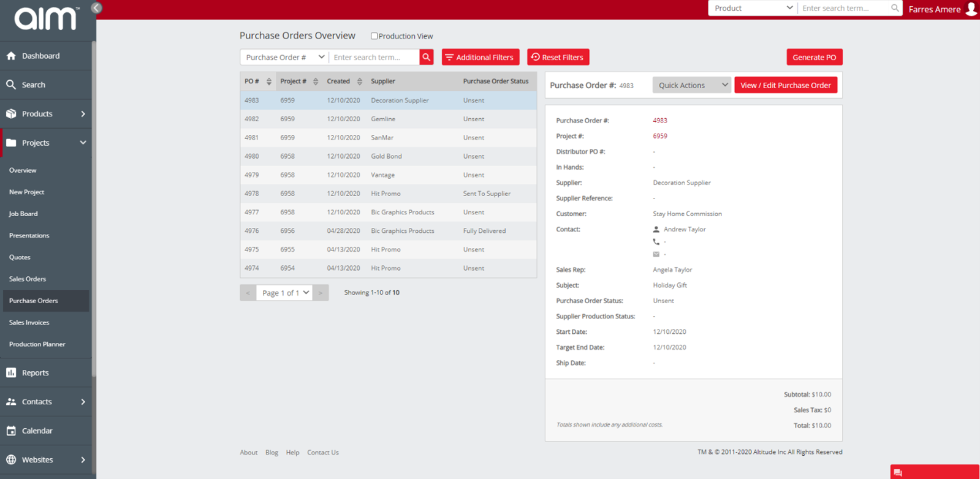Open the Contact Us footer link

[x=323, y=453]
